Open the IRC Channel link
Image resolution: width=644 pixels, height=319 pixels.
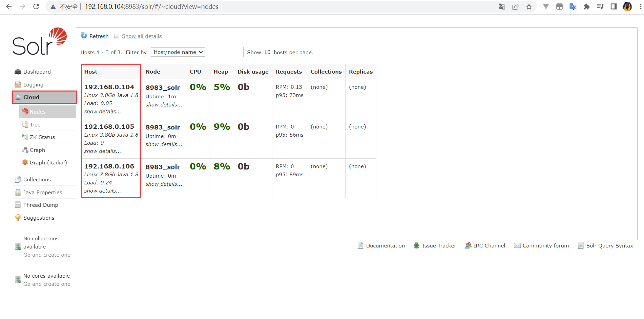coord(489,245)
